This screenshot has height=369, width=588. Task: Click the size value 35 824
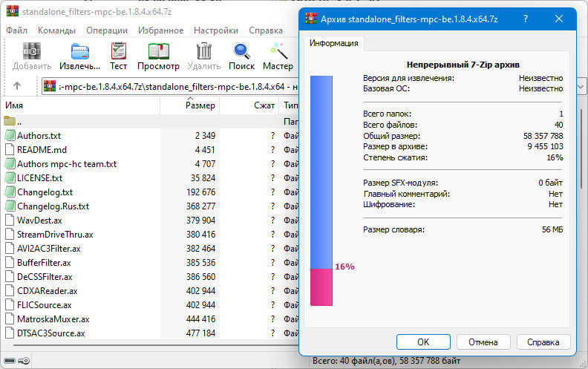(x=203, y=177)
